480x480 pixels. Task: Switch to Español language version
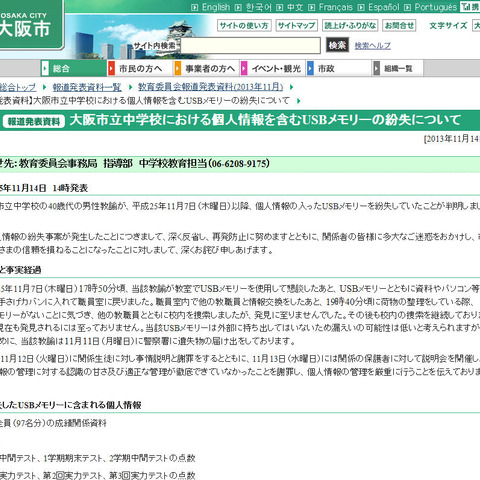(x=384, y=7)
